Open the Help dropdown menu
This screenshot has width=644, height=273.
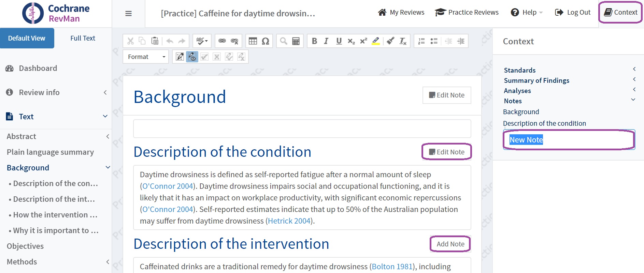pyautogui.click(x=527, y=13)
